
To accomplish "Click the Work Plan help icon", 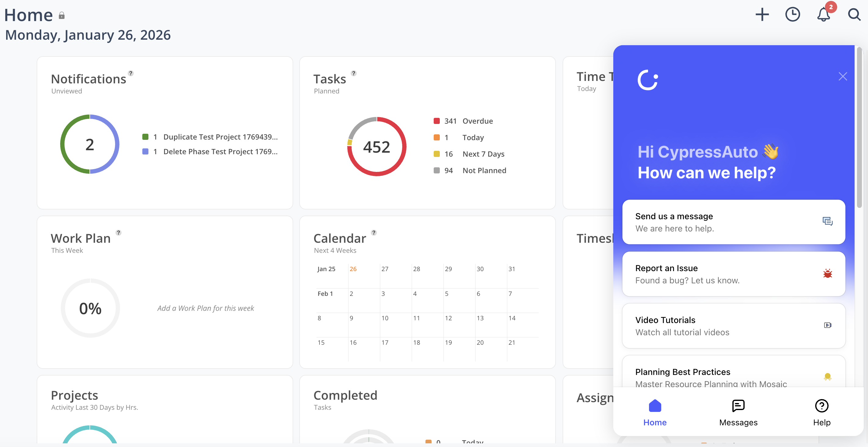I will point(118,232).
